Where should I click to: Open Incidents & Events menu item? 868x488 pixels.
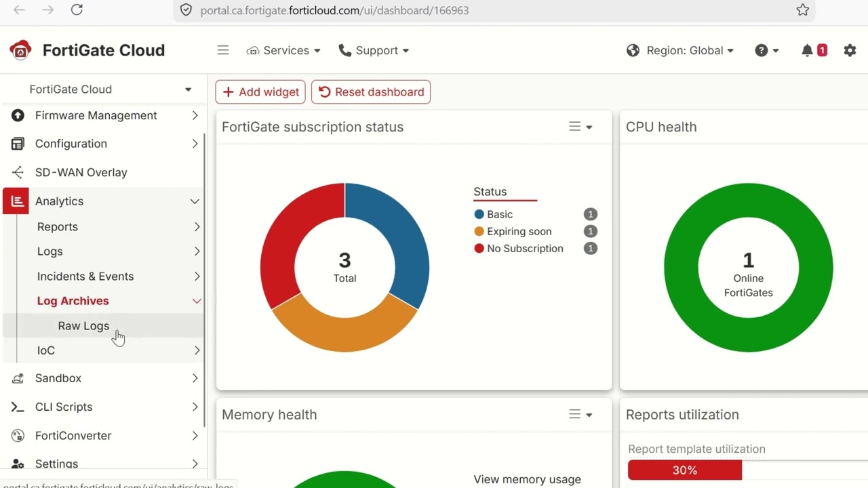pos(85,277)
